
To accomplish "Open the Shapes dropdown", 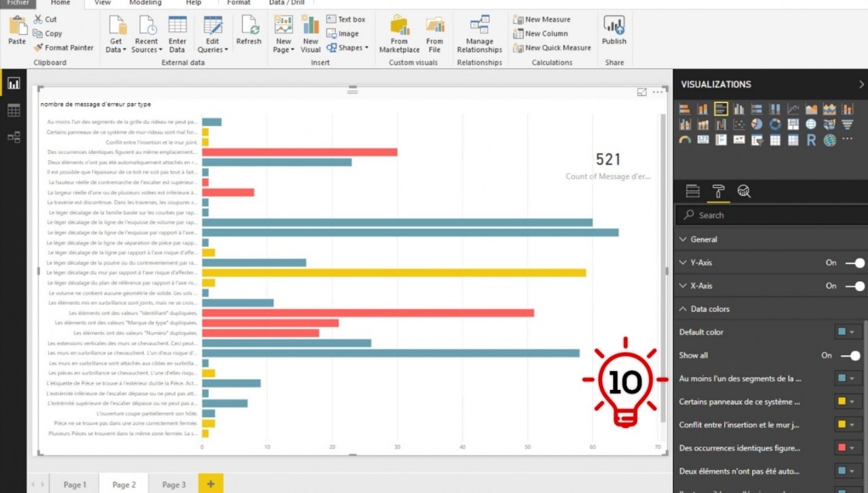I will [348, 48].
